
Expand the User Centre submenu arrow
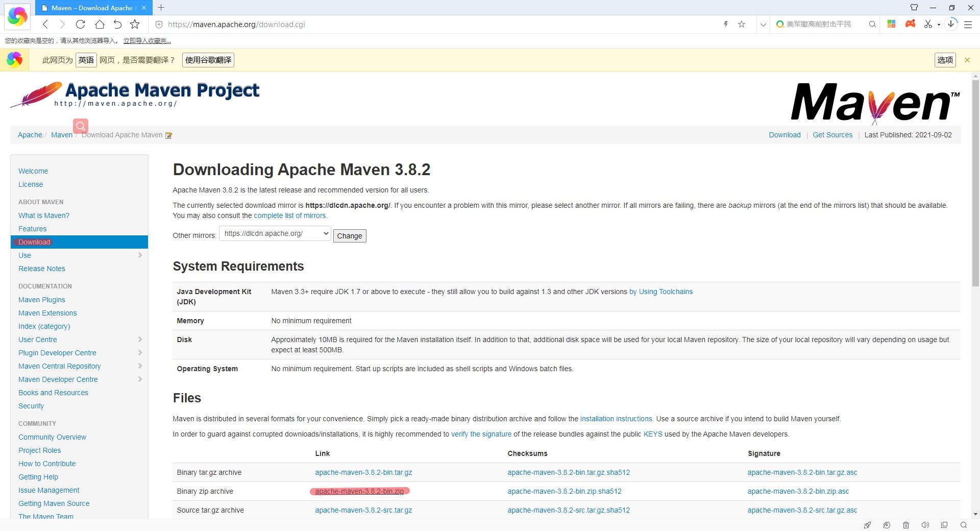pyautogui.click(x=140, y=339)
